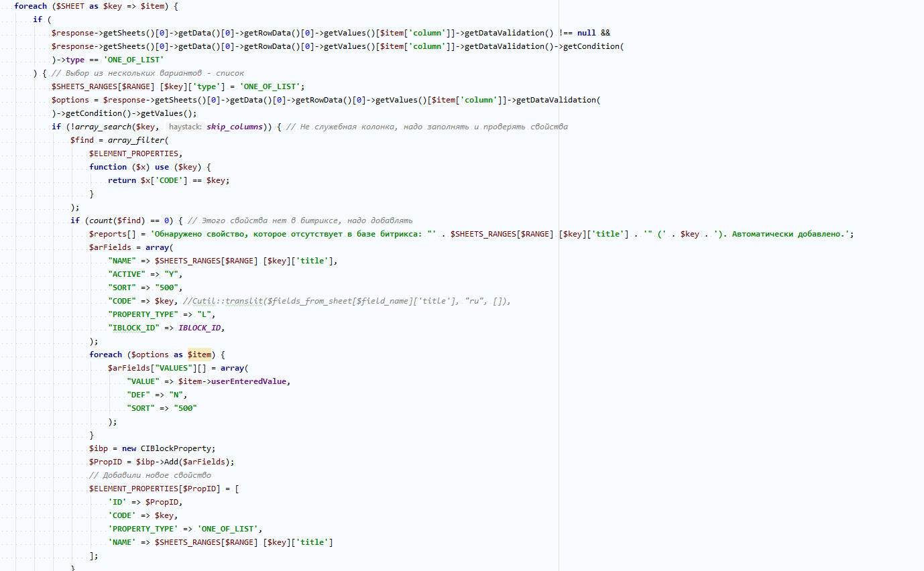
Task: Click the 'NAME' key in single quotes
Action: tap(122, 542)
